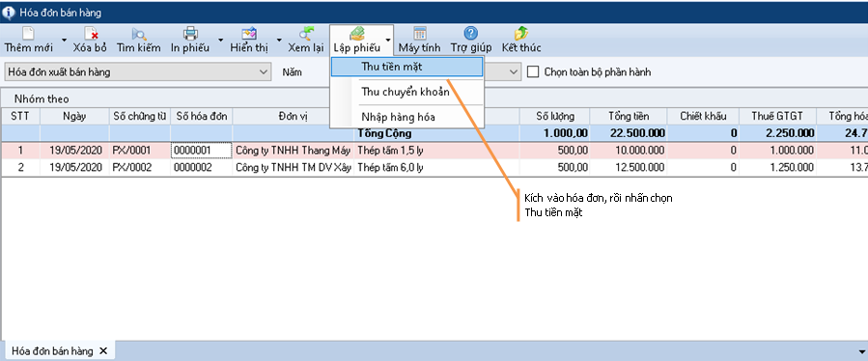Image resolution: width=868 pixels, height=361 pixels.
Task: Expand Thêm mới dropdown arrow
Action: (x=64, y=40)
